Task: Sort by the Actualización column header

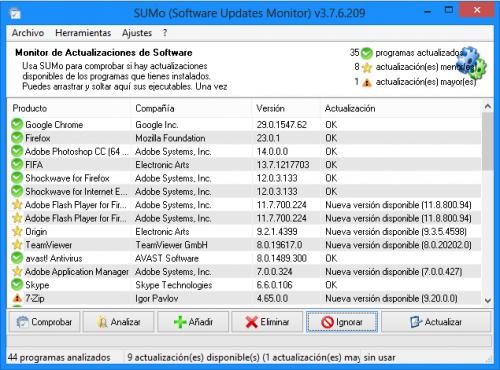Action: [401, 108]
